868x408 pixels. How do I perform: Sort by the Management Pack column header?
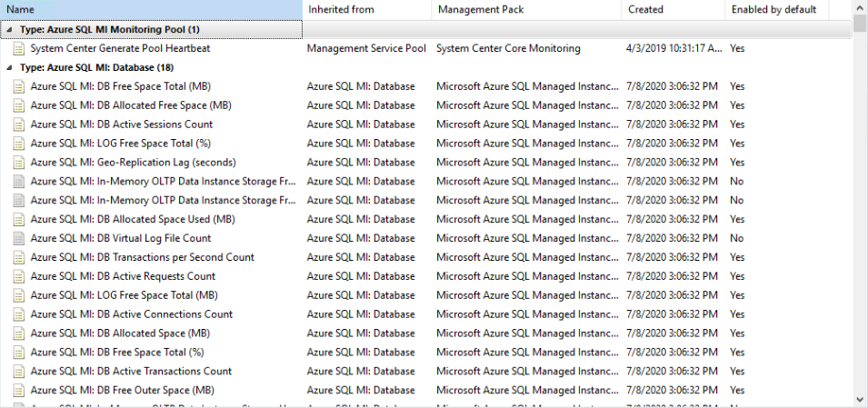click(526, 9)
